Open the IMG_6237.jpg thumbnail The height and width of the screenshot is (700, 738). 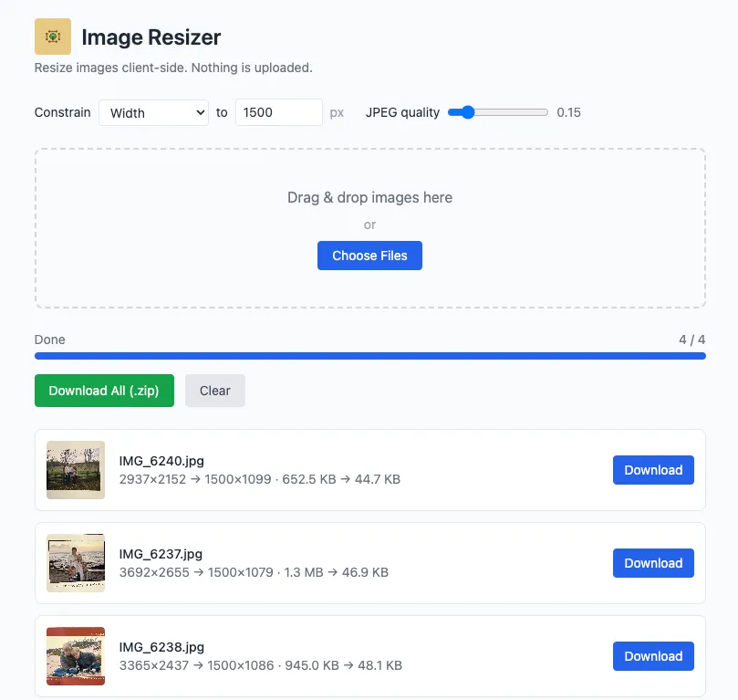coord(76,563)
